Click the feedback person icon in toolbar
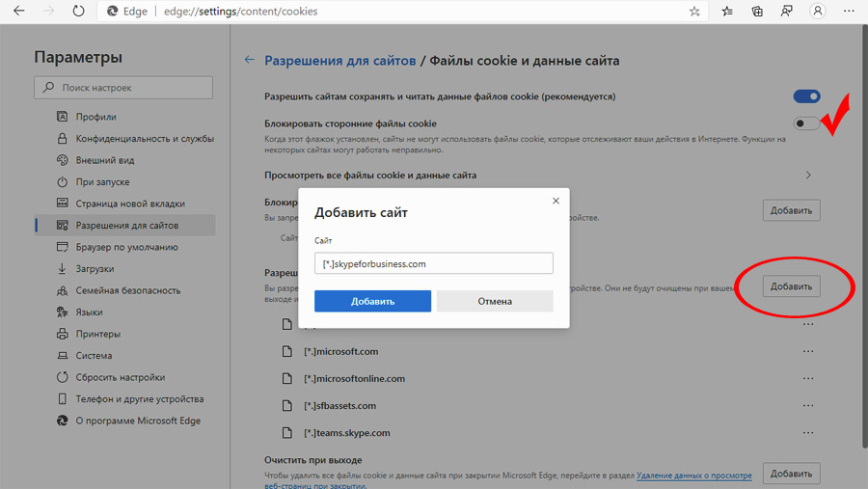 pyautogui.click(x=787, y=11)
